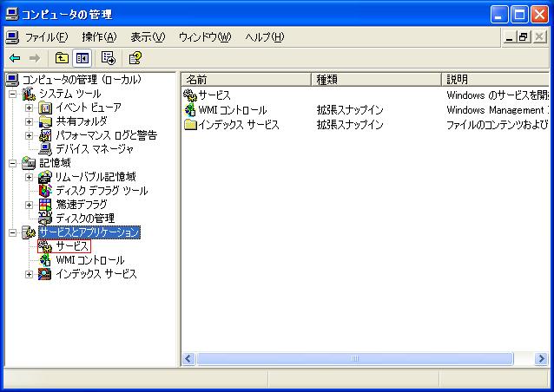Expand the パフォーマンス ログと警告 node
This screenshot has width=554, height=392.
click(x=29, y=135)
